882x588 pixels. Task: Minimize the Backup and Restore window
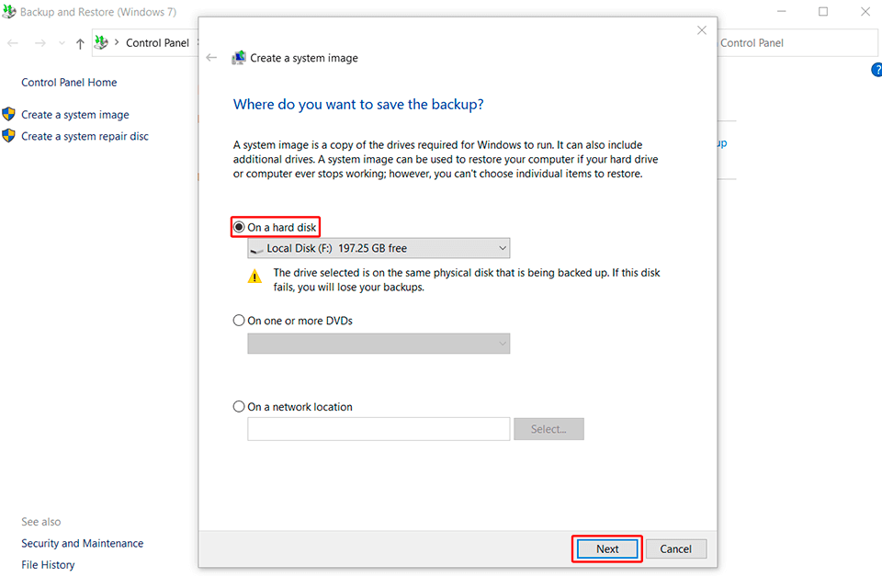click(x=781, y=11)
